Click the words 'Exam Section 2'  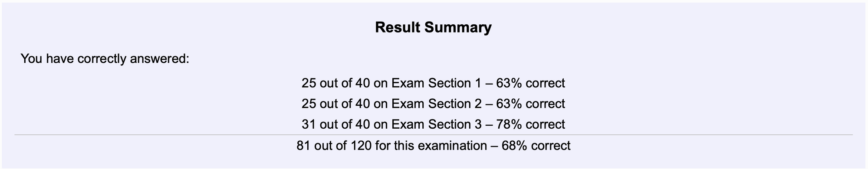click(x=437, y=104)
